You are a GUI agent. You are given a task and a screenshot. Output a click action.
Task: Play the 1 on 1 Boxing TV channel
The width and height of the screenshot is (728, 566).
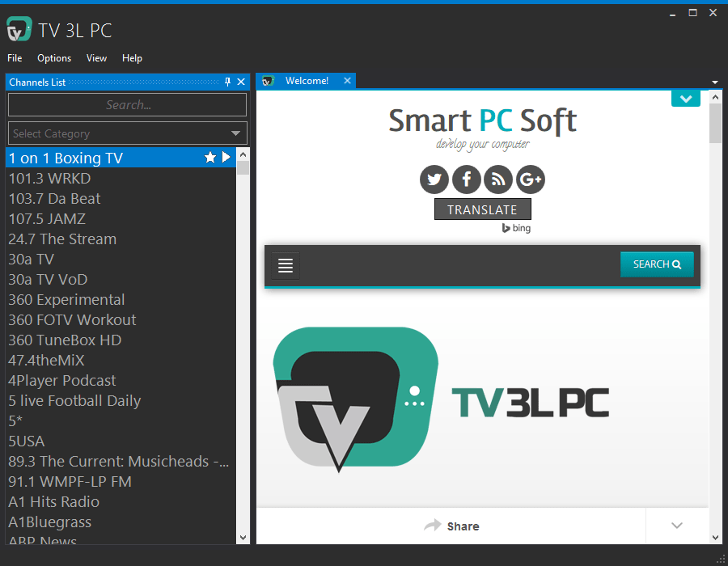pyautogui.click(x=226, y=158)
